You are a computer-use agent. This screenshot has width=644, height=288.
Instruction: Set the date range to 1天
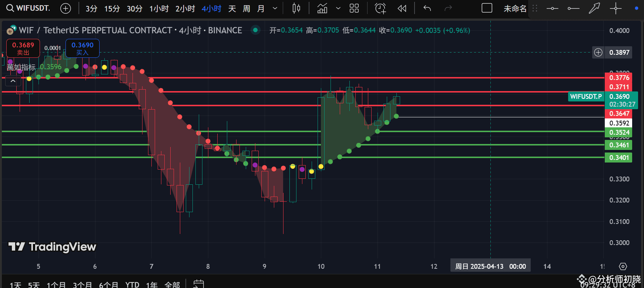[x=15, y=285]
